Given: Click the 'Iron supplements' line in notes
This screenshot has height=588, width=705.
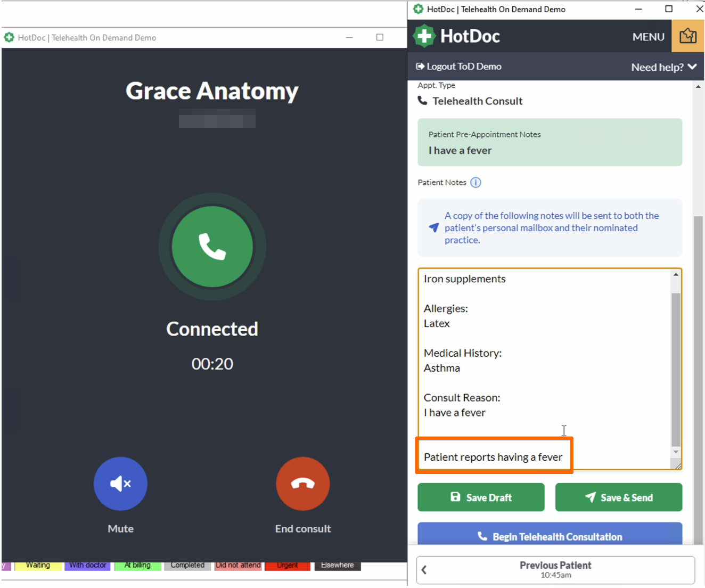Looking at the screenshot, I should click(x=465, y=279).
